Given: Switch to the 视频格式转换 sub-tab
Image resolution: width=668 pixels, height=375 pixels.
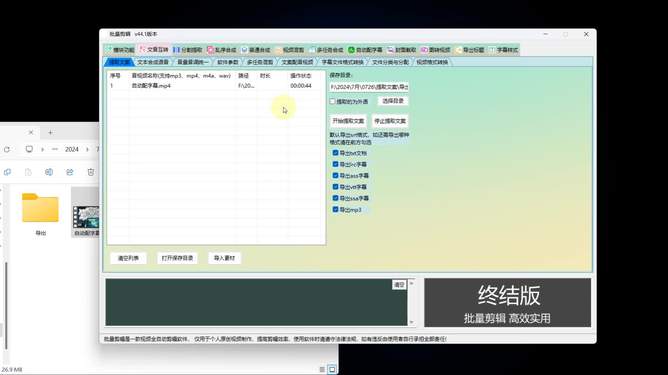Looking at the screenshot, I should coord(432,62).
